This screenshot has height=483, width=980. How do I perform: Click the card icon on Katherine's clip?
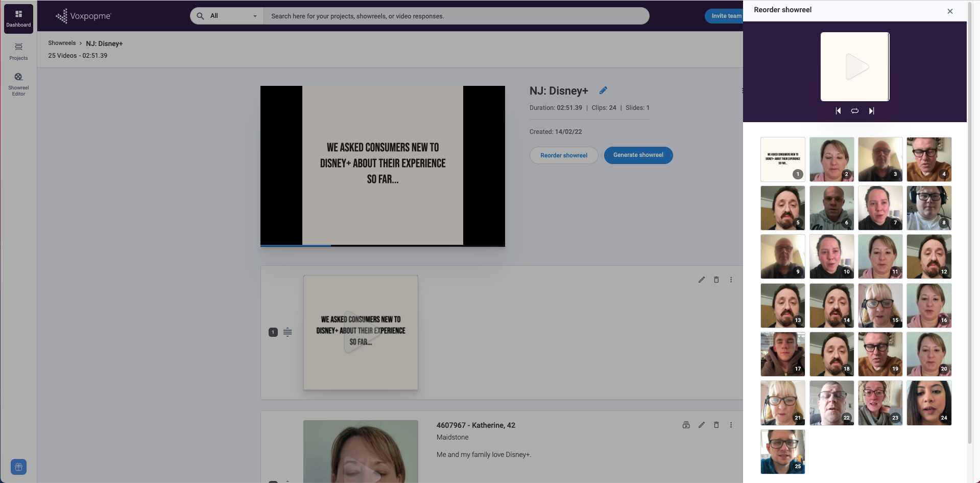686,425
